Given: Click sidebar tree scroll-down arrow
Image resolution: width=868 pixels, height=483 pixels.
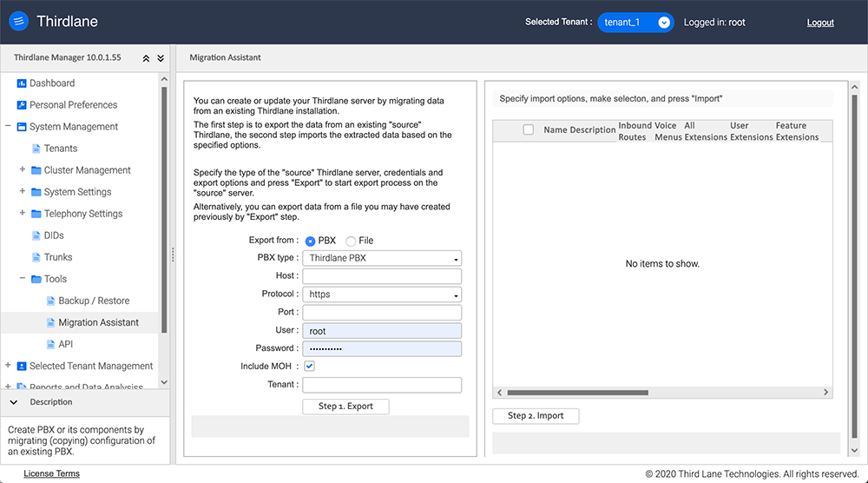Looking at the screenshot, I should [x=164, y=382].
